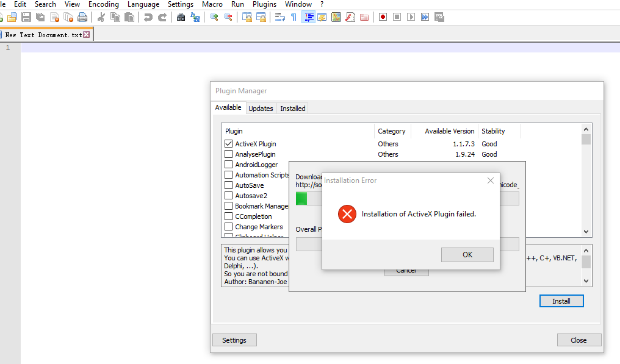Open the Language menu
The height and width of the screenshot is (364, 620).
[143, 4]
